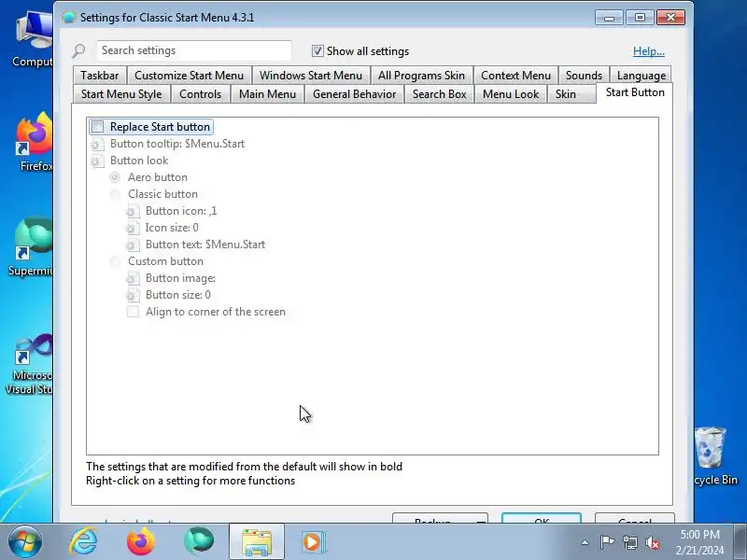The width and height of the screenshot is (747, 560).
Task: Select the Start Button tab
Action: (635, 92)
